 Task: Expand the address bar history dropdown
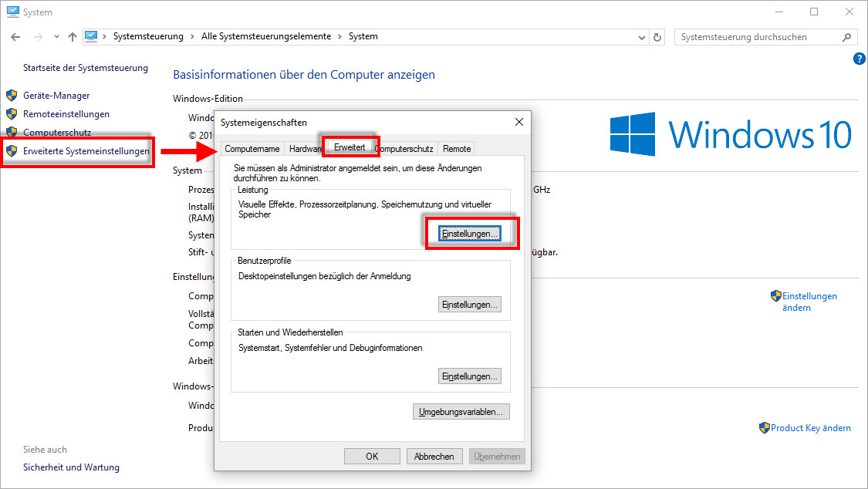(x=641, y=36)
